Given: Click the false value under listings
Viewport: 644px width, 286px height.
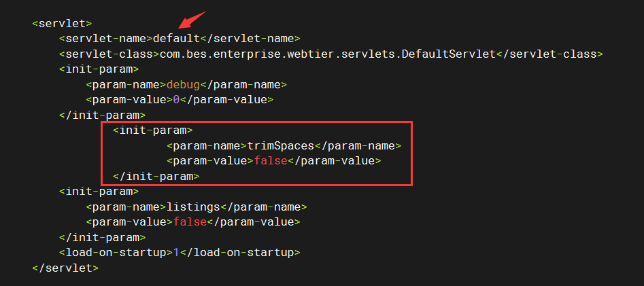Looking at the screenshot, I should (x=190, y=222).
